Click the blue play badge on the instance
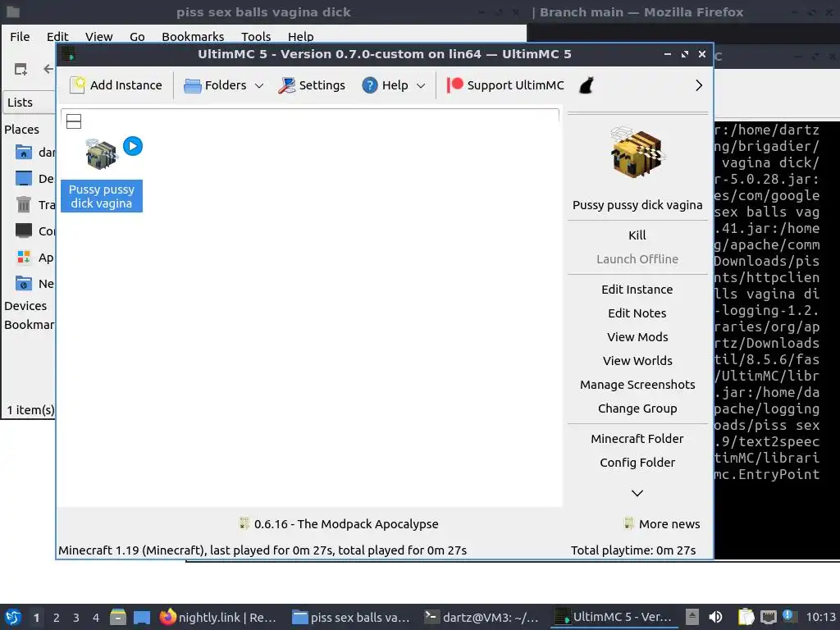The width and height of the screenshot is (840, 630). [x=133, y=146]
